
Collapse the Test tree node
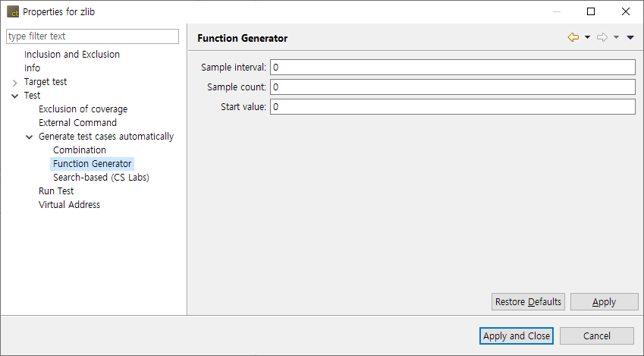15,96
